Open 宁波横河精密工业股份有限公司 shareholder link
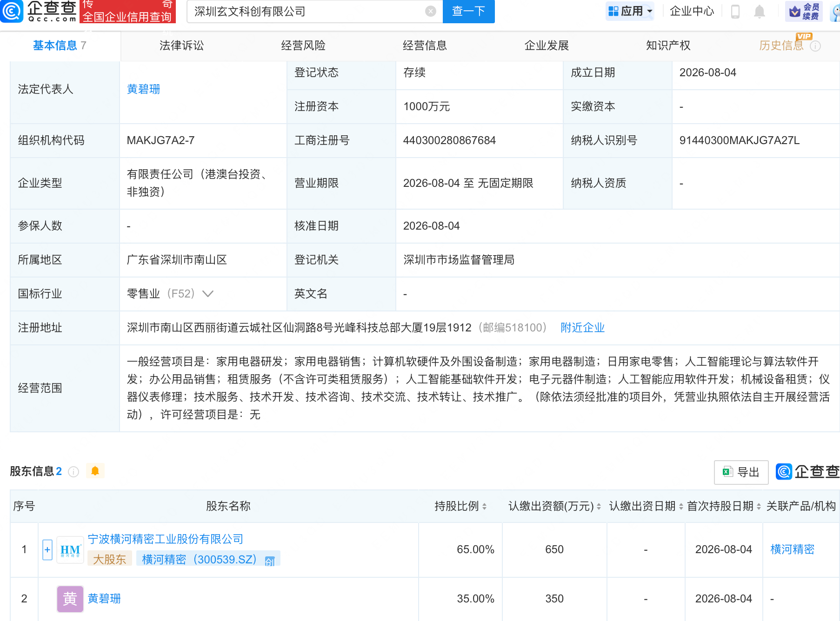The width and height of the screenshot is (840, 621). 165,539
